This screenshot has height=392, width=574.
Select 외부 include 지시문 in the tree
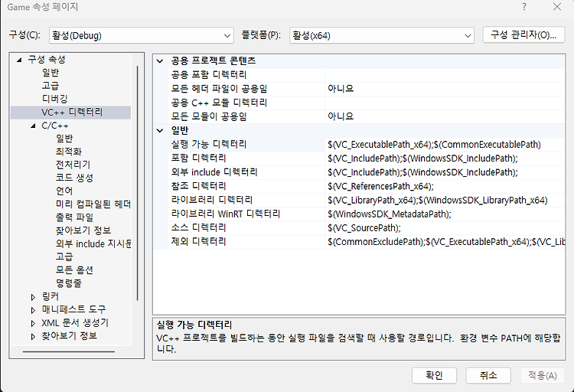pos(93,244)
